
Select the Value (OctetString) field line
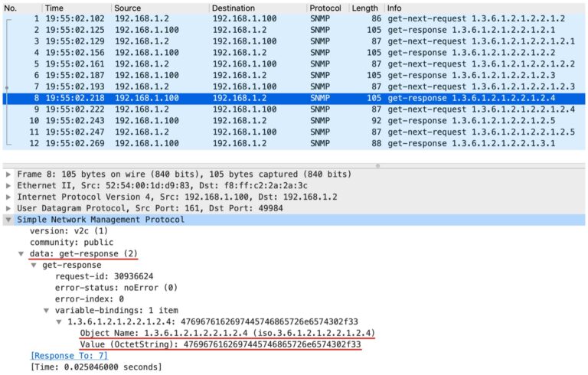tap(220, 345)
